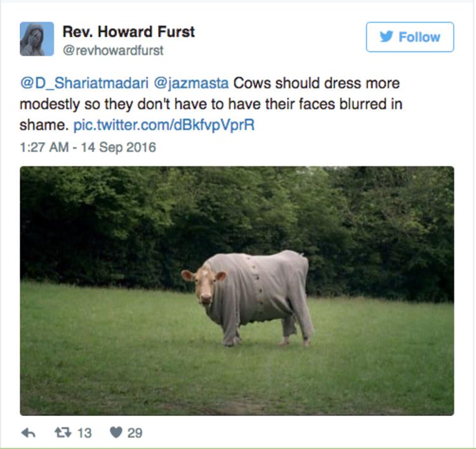The width and height of the screenshot is (476, 449).
Task: View the 29 likes count
Action: (135, 432)
